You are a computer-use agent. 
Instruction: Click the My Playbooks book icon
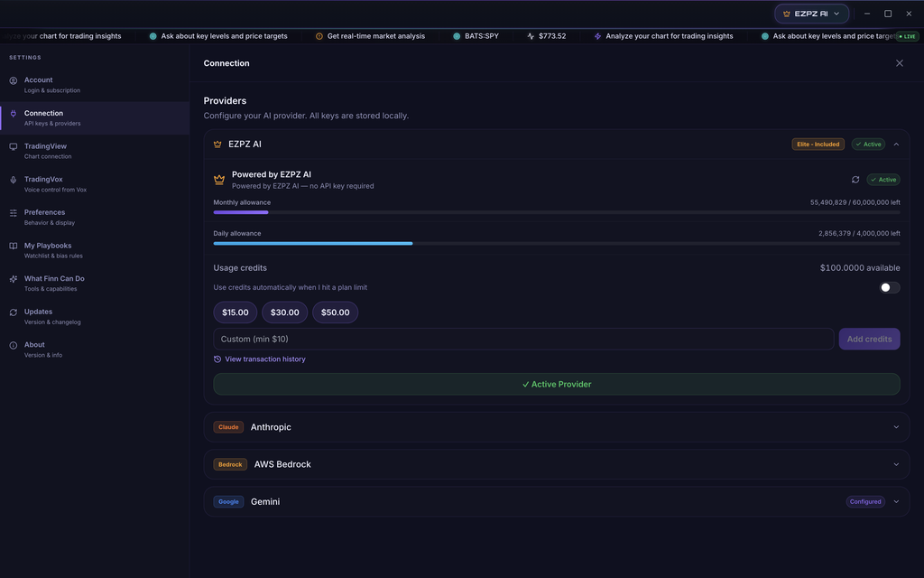[x=13, y=246]
